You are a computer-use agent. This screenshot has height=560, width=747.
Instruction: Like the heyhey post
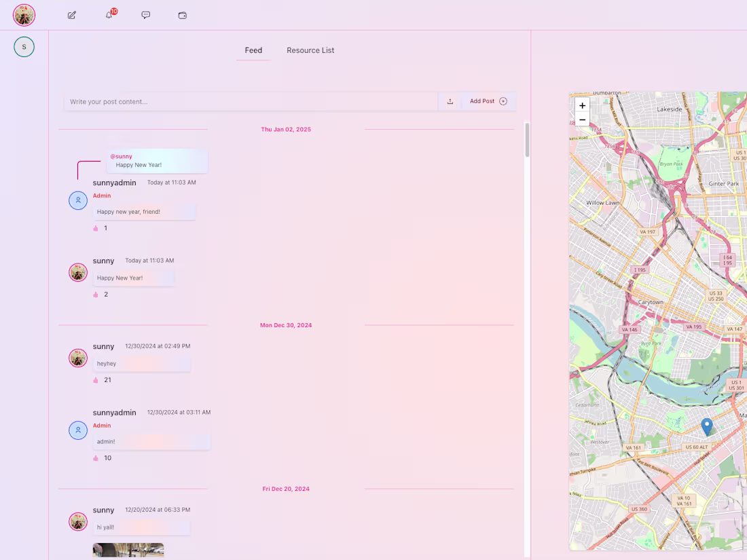tap(96, 380)
